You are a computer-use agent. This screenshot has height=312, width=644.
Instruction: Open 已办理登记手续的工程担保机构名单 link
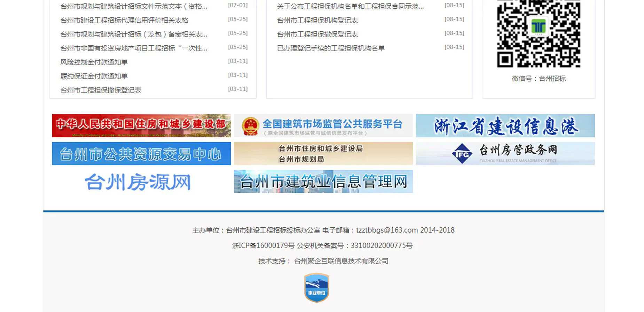331,48
